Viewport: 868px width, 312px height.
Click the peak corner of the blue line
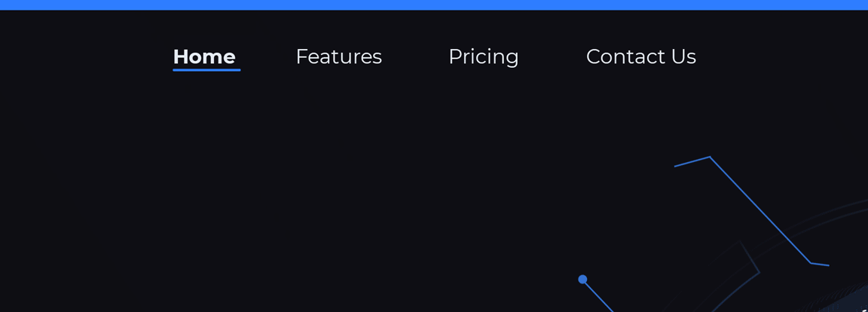[710, 157]
